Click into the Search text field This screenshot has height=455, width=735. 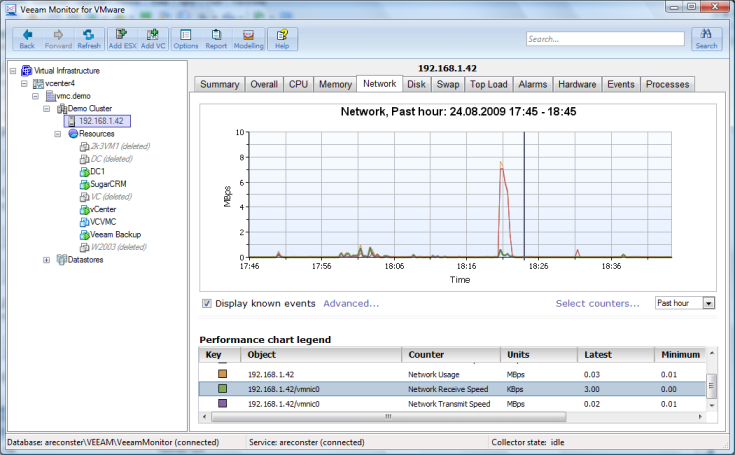tap(604, 39)
